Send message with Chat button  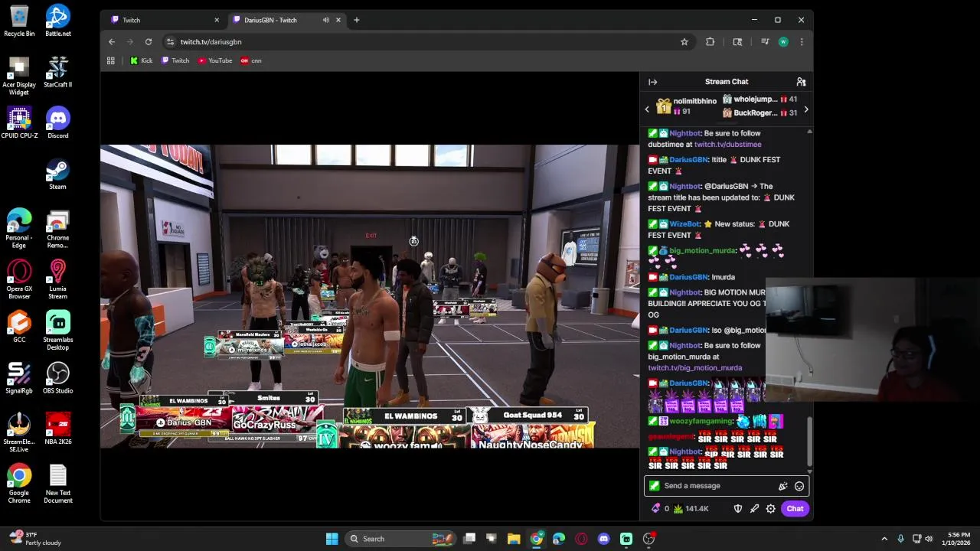click(795, 509)
